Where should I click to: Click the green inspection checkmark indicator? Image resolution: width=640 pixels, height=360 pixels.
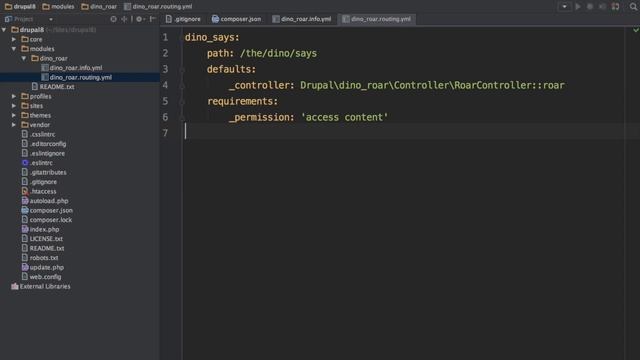(x=636, y=30)
